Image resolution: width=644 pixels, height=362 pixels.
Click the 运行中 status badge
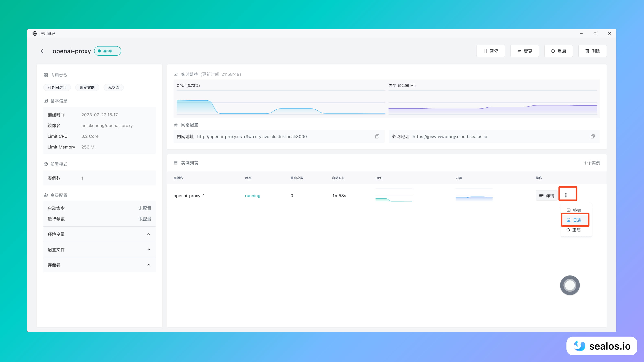[x=107, y=51]
